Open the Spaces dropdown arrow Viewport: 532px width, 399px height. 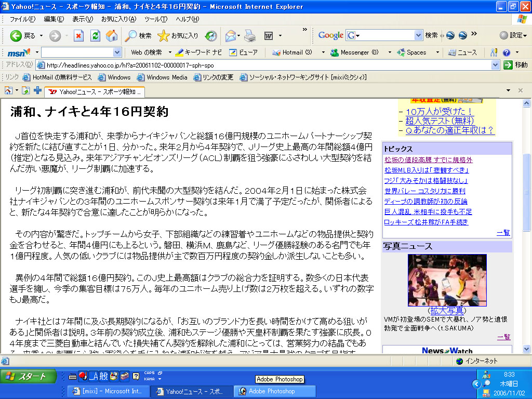437,52
